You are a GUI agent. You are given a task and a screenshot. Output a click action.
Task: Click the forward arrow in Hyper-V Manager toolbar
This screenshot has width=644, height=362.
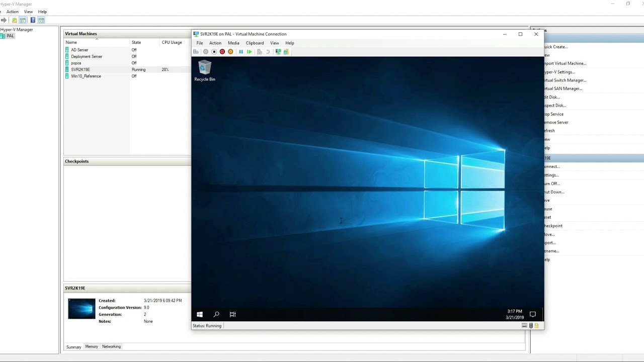tap(4, 20)
